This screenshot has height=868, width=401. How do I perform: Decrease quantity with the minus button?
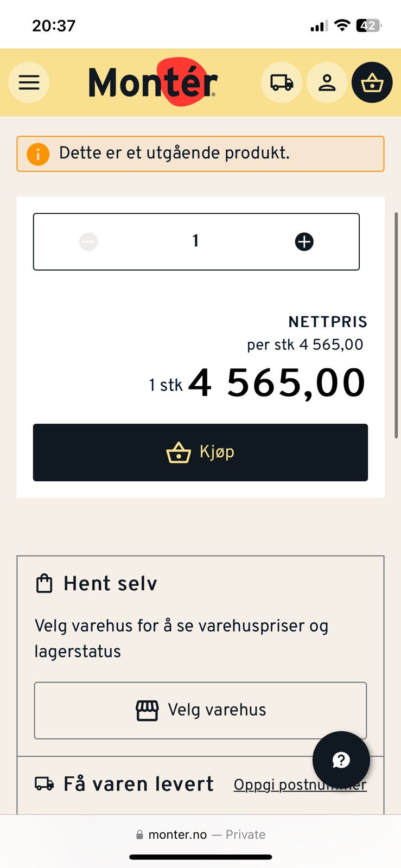point(88,241)
